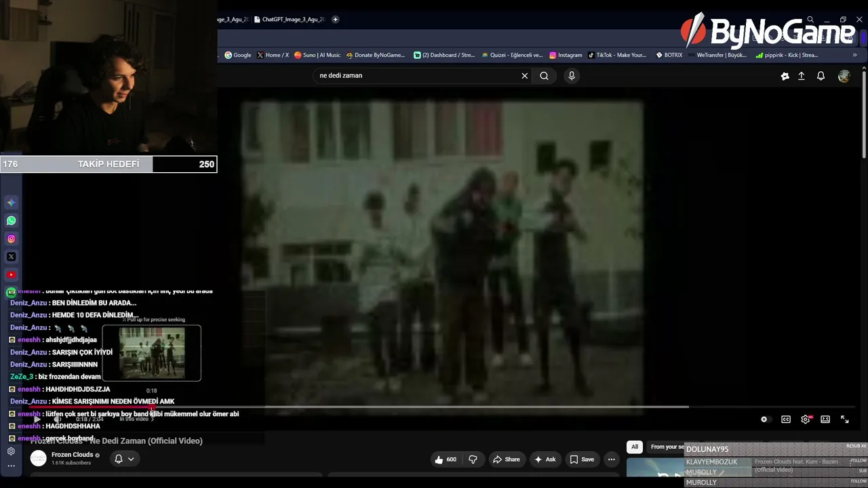Like the video with 600 likes
This screenshot has height=488, width=868.
click(x=446, y=460)
